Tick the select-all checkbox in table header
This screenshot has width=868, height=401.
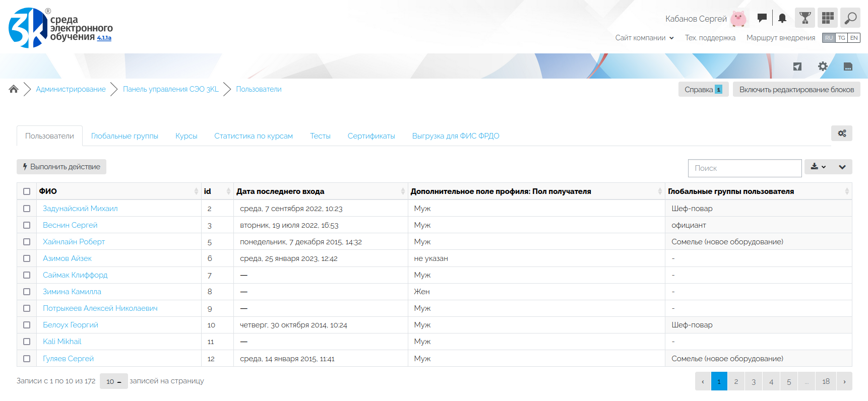(27, 191)
